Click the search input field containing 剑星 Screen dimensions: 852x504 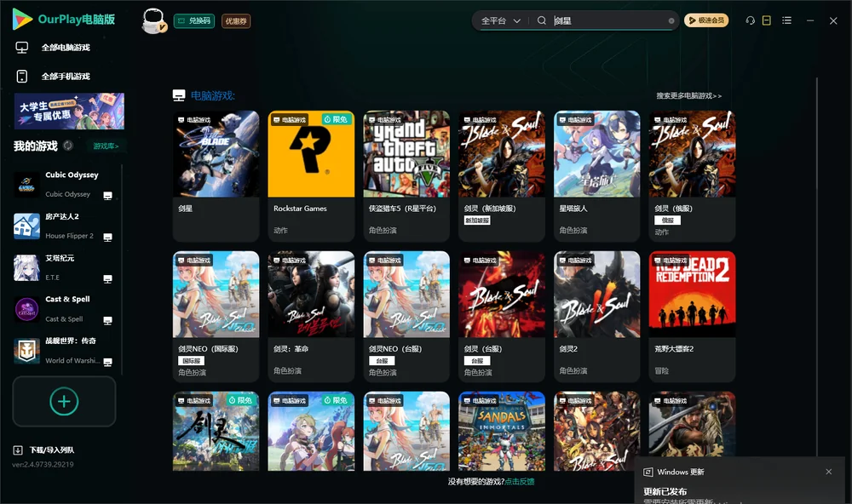coord(609,20)
